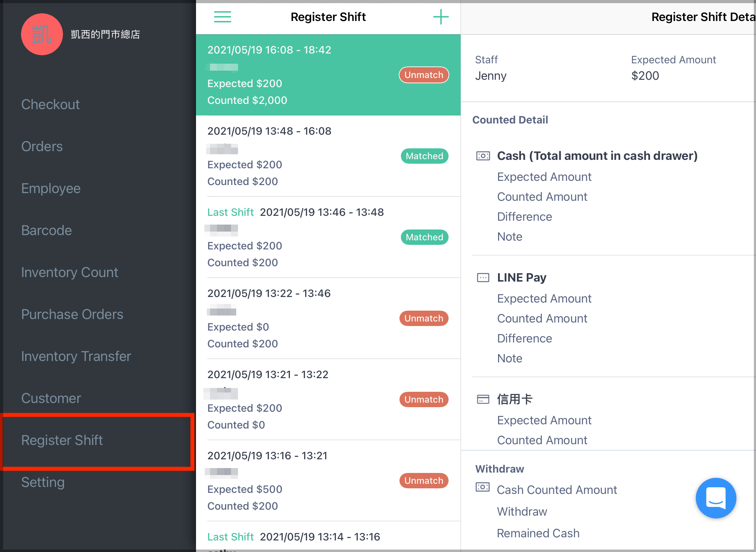Click Unmatch badge on 13:21 - 13:22 shift
The image size is (756, 552).
pyautogui.click(x=424, y=399)
